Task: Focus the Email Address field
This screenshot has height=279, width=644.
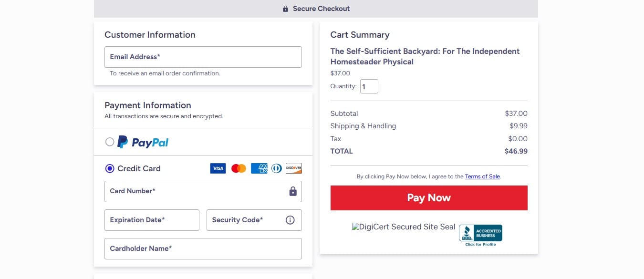Action: click(x=203, y=57)
